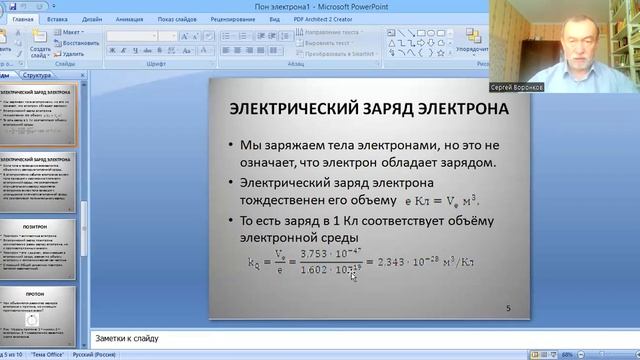640x360 pixels.
Task: Select the curved arc shape
Action: 401,53
